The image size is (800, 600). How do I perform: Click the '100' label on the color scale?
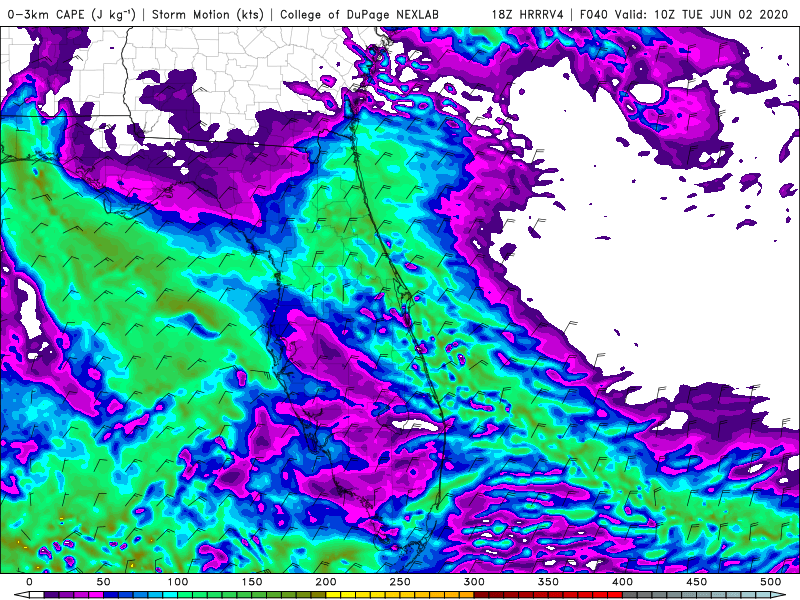click(x=178, y=582)
